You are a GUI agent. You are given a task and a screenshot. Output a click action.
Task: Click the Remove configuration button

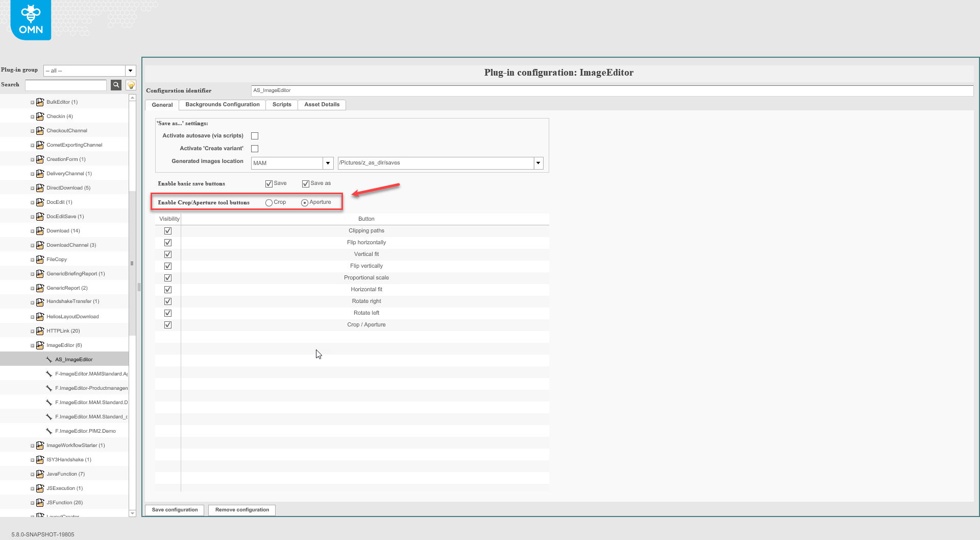pyautogui.click(x=241, y=510)
